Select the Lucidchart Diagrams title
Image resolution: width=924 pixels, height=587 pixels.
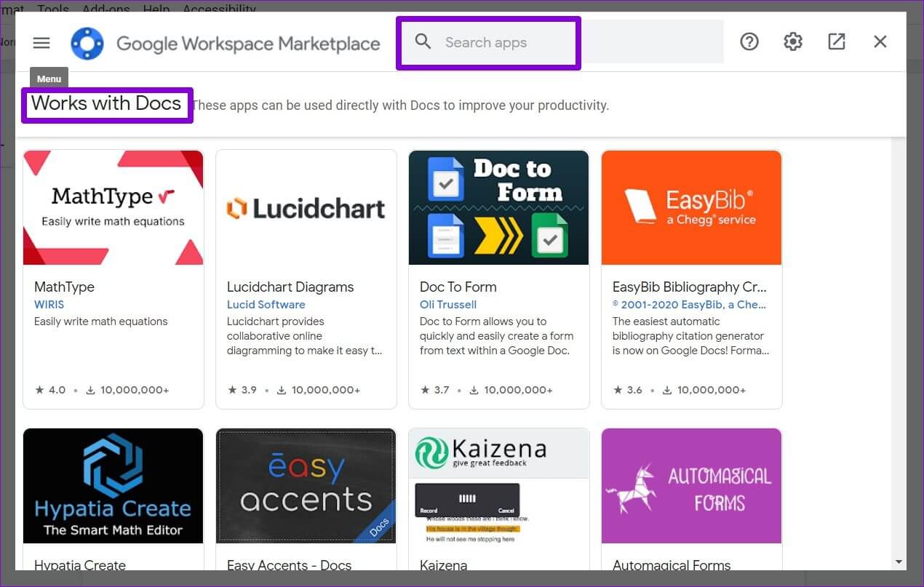pyautogui.click(x=290, y=287)
